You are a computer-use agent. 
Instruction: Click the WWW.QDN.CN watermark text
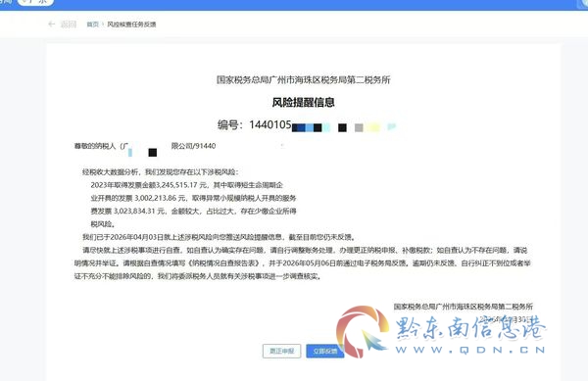click(x=470, y=350)
